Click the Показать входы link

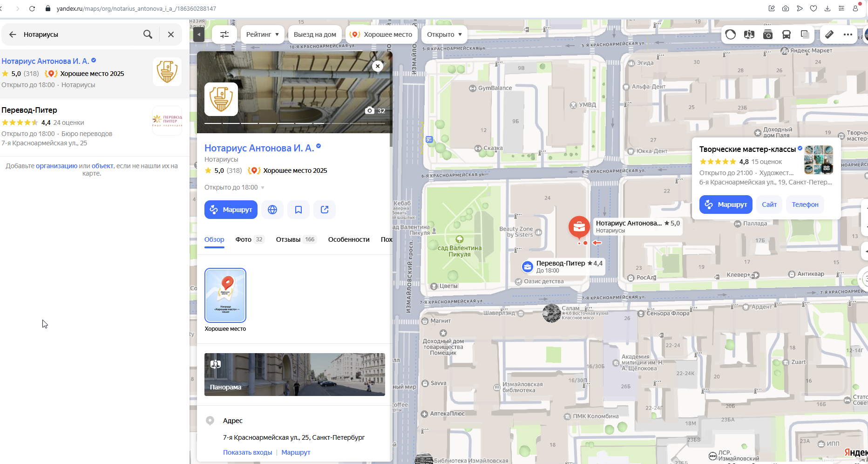coord(247,452)
